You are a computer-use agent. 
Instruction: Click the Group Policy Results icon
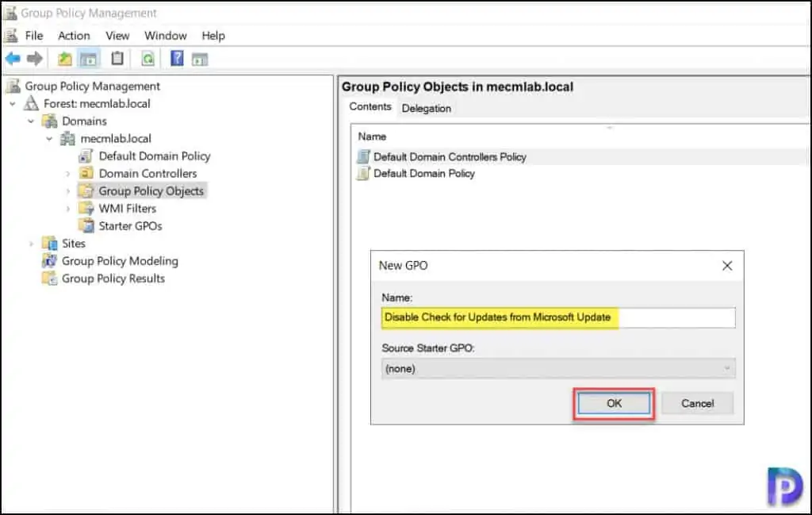[50, 279]
